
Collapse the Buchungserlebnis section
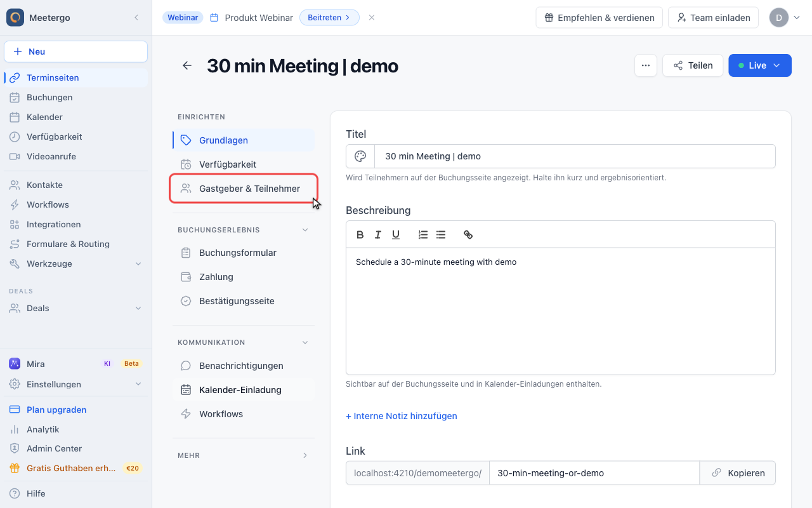tap(305, 230)
